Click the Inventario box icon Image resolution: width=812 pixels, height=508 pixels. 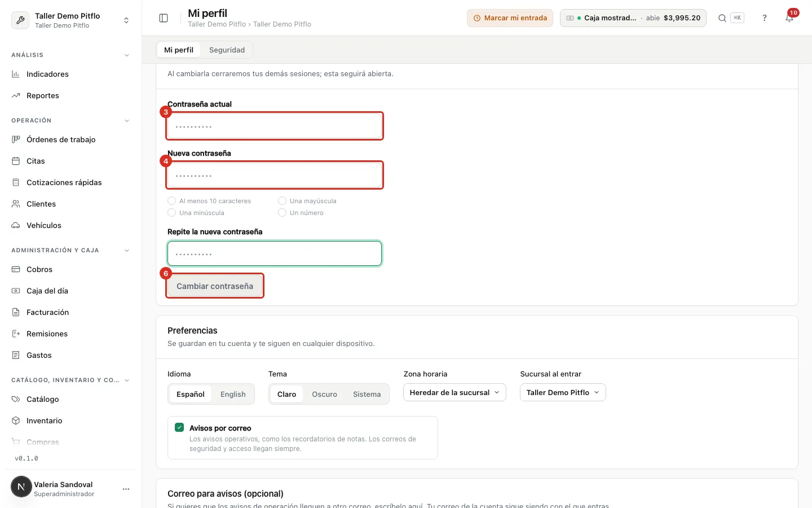(16, 421)
